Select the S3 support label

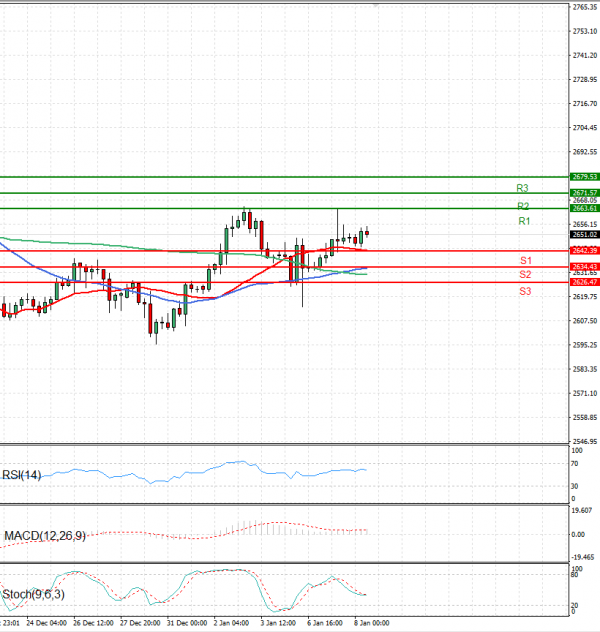coord(525,291)
